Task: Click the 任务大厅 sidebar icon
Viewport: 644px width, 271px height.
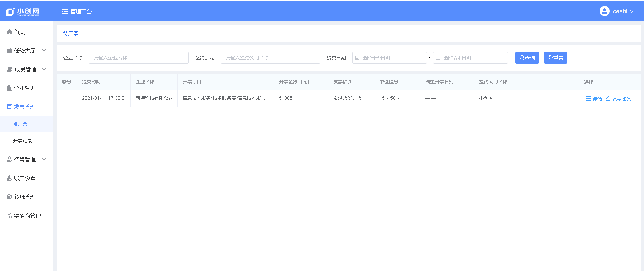Action: (9, 50)
